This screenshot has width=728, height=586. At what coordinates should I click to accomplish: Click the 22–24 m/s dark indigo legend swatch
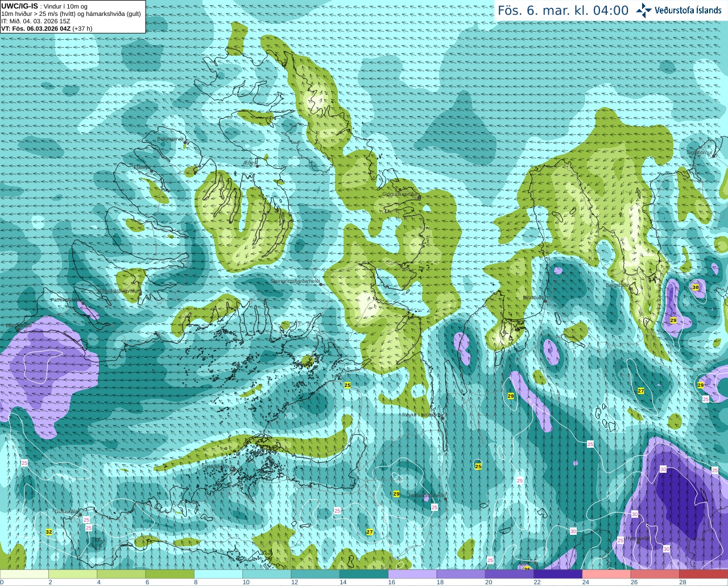click(x=558, y=574)
